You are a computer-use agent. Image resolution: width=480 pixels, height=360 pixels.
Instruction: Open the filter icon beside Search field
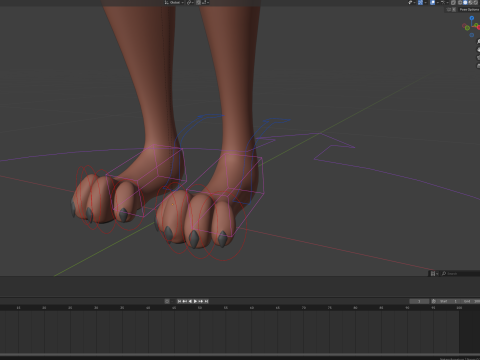pos(434,273)
